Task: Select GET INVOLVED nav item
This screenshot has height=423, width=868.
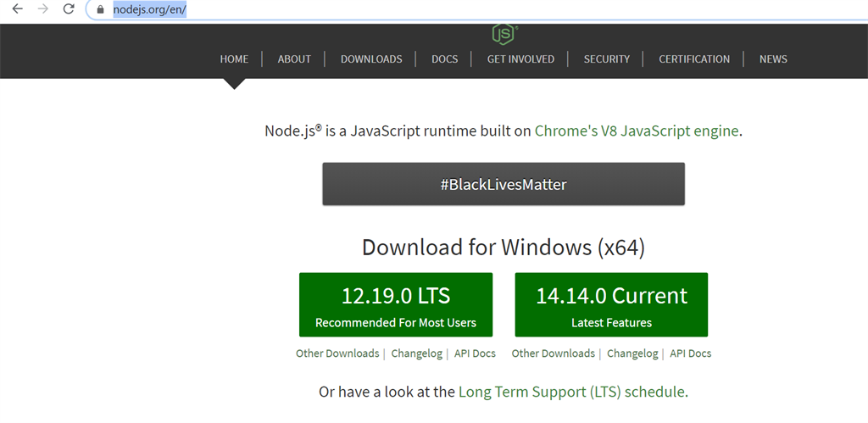Action: coord(520,59)
